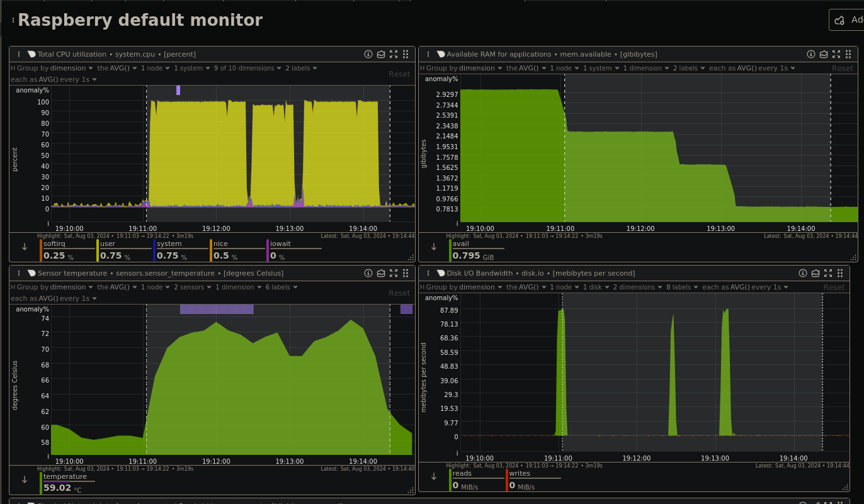Click the down arrow sort icon in temperature legend
This screenshot has height=504, width=864.
click(25, 479)
